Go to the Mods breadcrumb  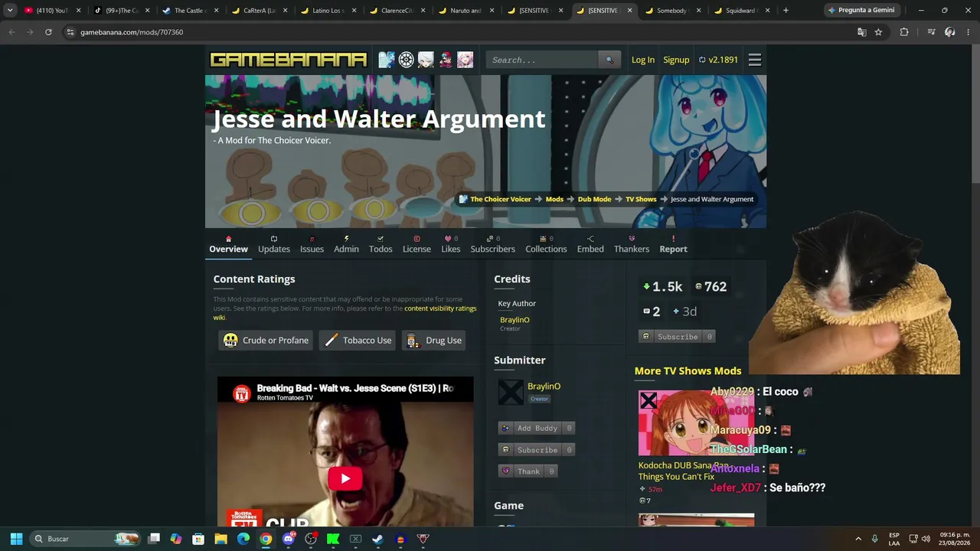click(554, 199)
